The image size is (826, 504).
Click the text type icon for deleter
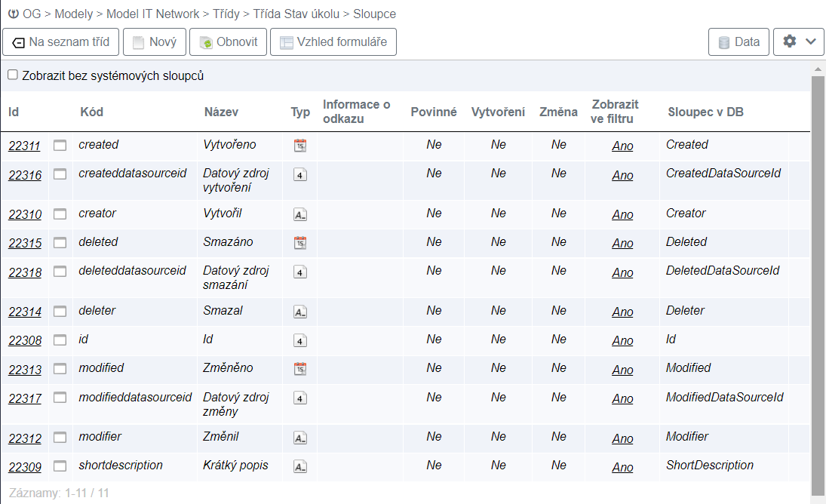click(x=300, y=312)
